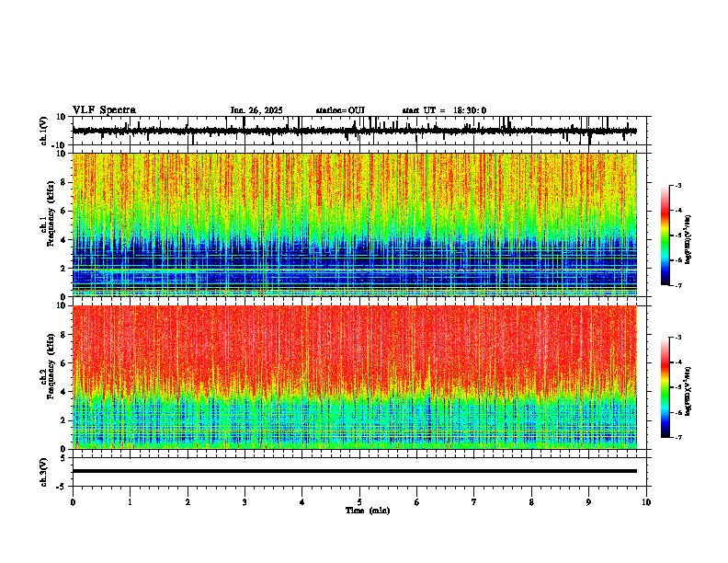
Task: Click the ch.1 frequency spectrogram plot
Action: coord(355,224)
